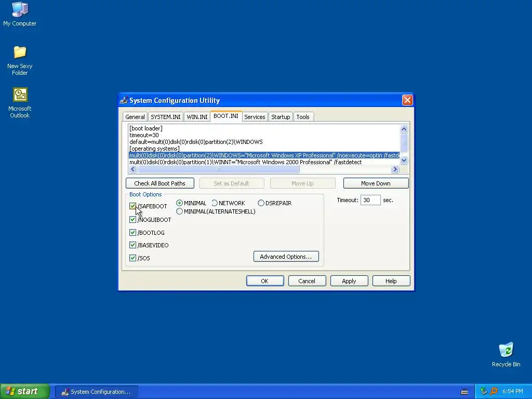The image size is (532, 399).
Task: Click the vertical scrollbar thumb in boot list
Action: tap(404, 142)
